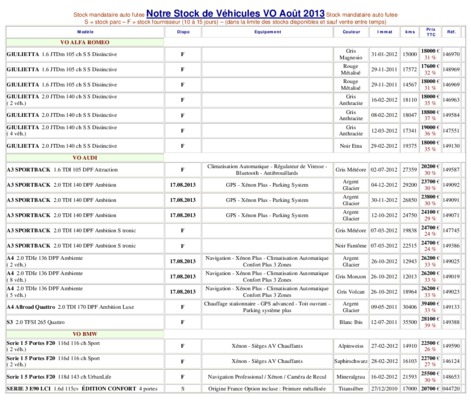Click the Giulietta row with reference 146970
Viewport: 471px width, 400px height.
tap(235, 54)
